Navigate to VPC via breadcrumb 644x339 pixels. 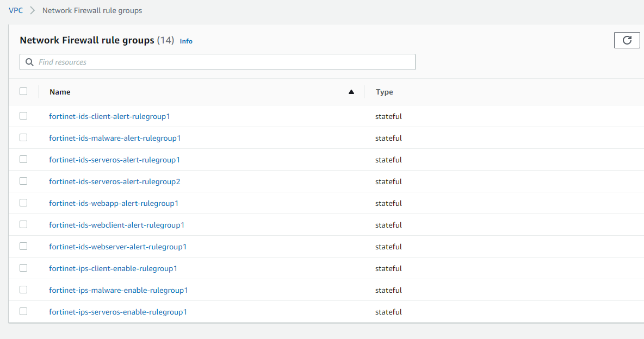tap(16, 10)
